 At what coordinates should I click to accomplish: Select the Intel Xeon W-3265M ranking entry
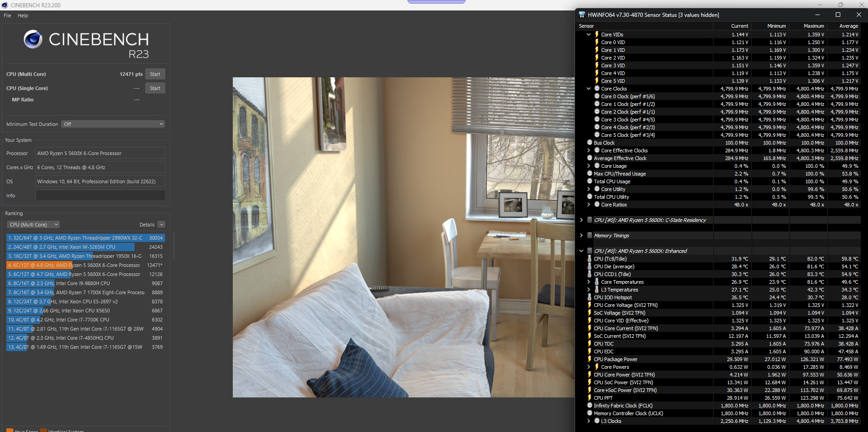point(85,247)
